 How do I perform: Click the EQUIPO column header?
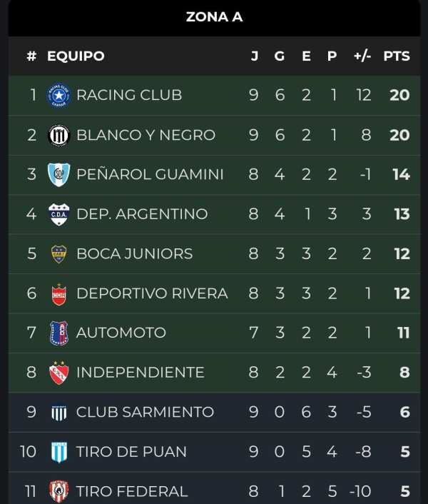[76, 56]
